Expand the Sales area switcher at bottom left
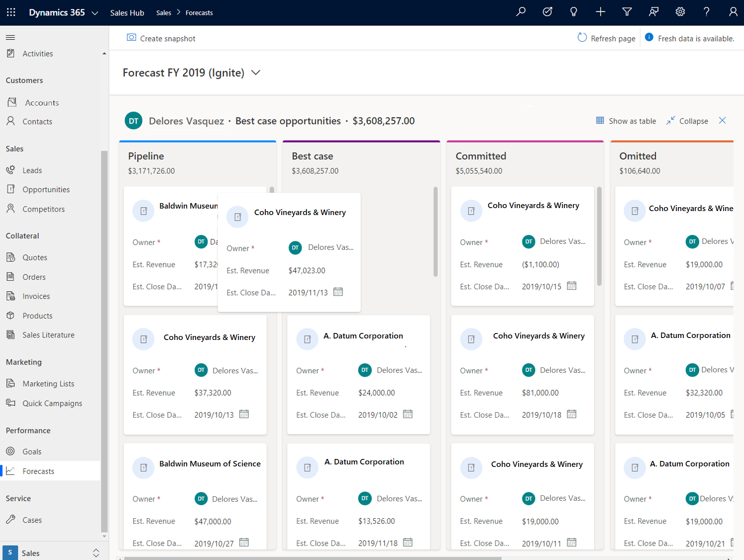The width and height of the screenshot is (744, 560). click(x=96, y=553)
